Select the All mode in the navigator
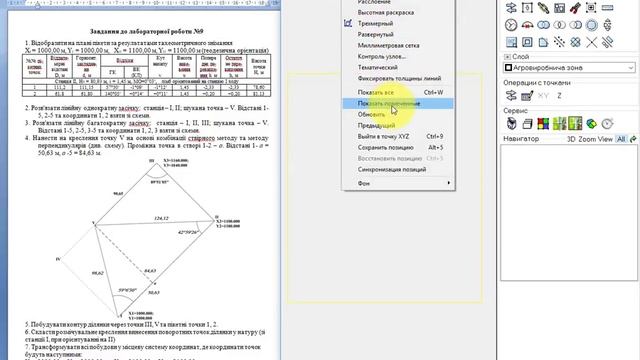This screenshot has width=640, height=360. [621, 139]
